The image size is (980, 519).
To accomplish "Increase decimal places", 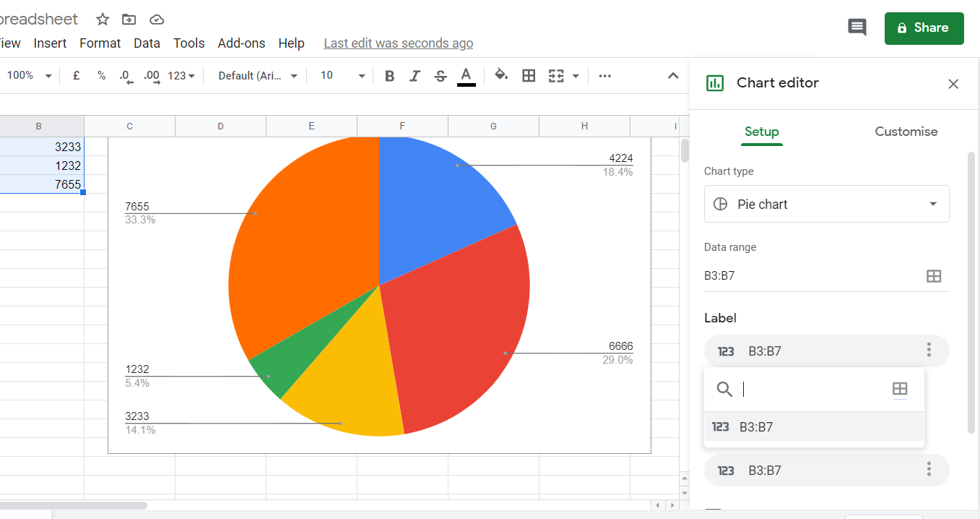I will (152, 75).
